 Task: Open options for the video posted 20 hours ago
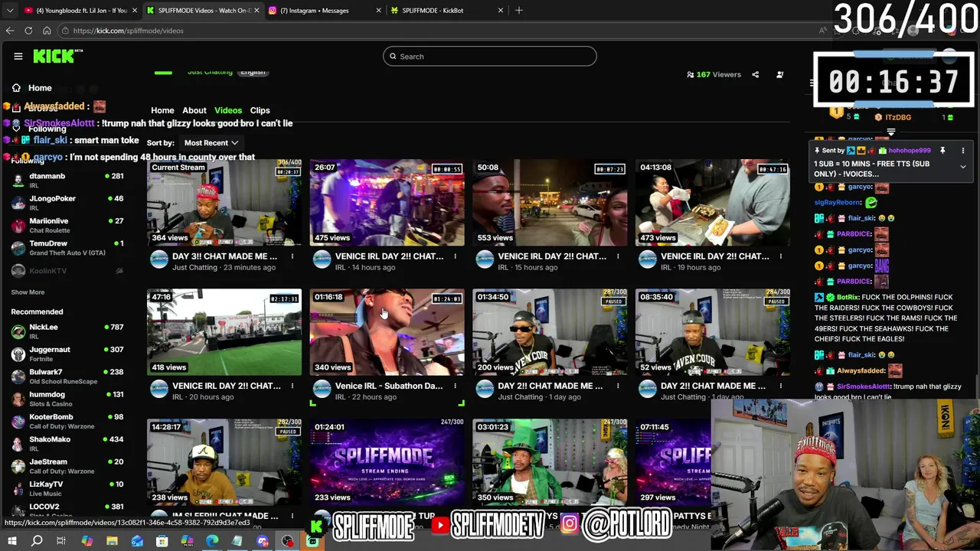pyautogui.click(x=292, y=386)
